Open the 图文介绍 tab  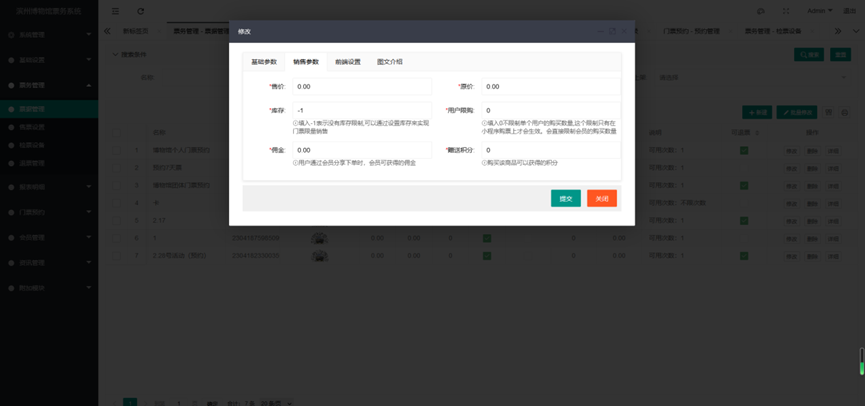point(390,62)
